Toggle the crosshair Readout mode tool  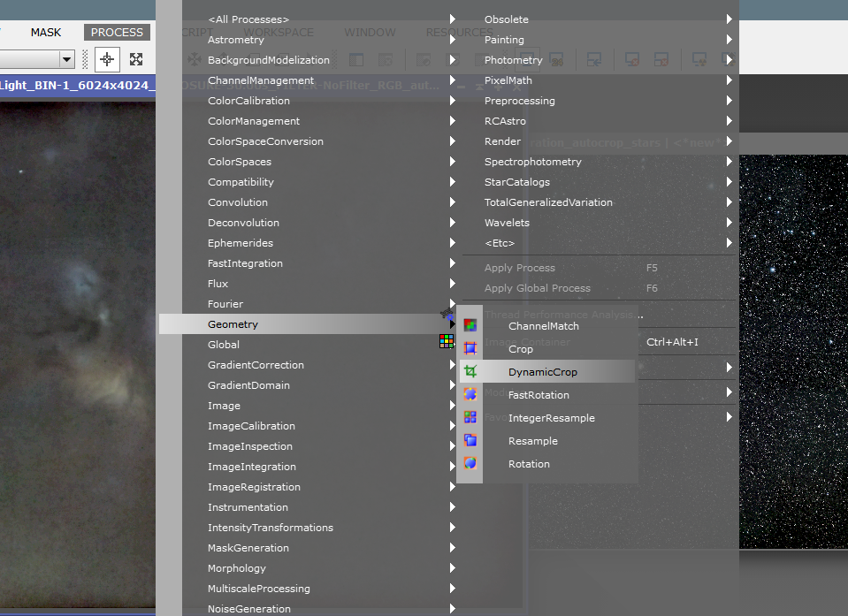(x=107, y=59)
